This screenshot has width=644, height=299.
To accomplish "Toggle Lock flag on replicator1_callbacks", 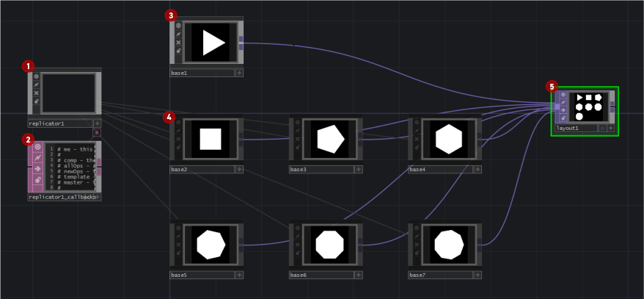I will (x=38, y=180).
